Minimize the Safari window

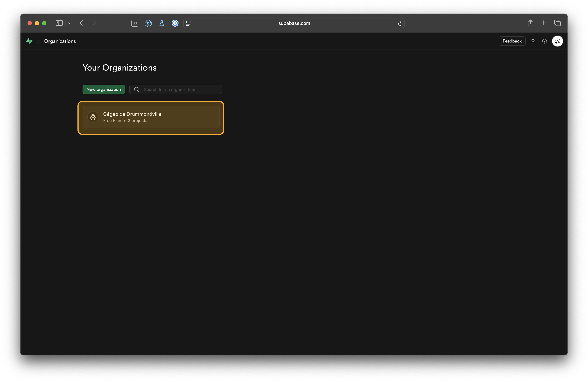[x=37, y=23]
